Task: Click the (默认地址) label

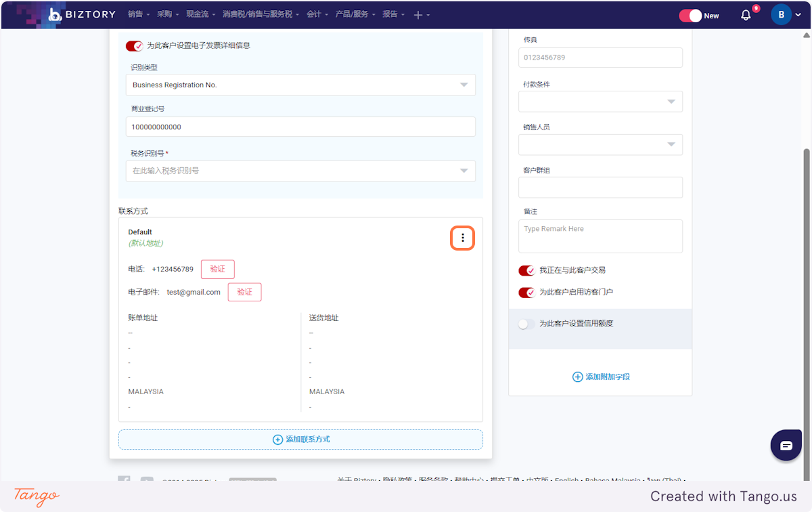Action: [145, 243]
